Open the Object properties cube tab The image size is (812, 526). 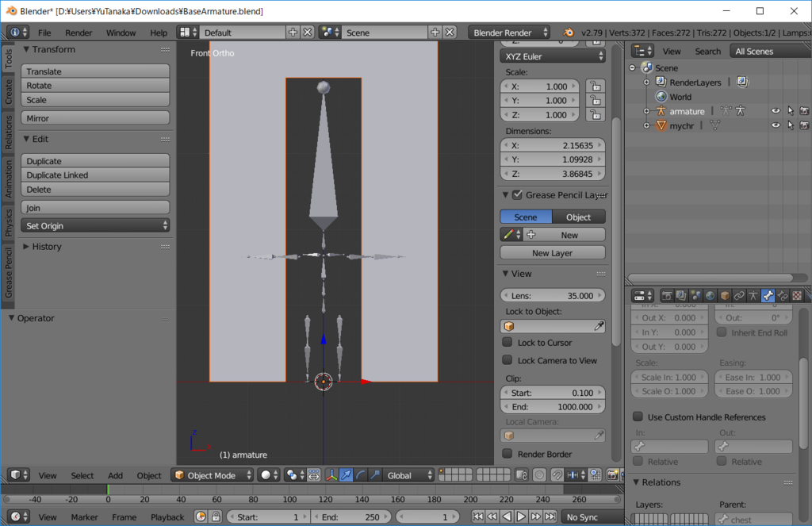725,296
